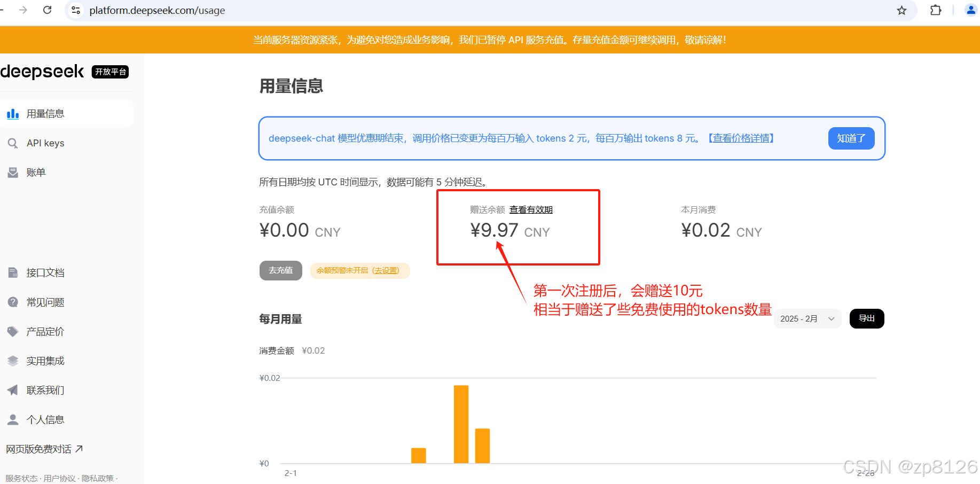Click the magnifier icon beside API keys
980x484 pixels.
tap(13, 143)
